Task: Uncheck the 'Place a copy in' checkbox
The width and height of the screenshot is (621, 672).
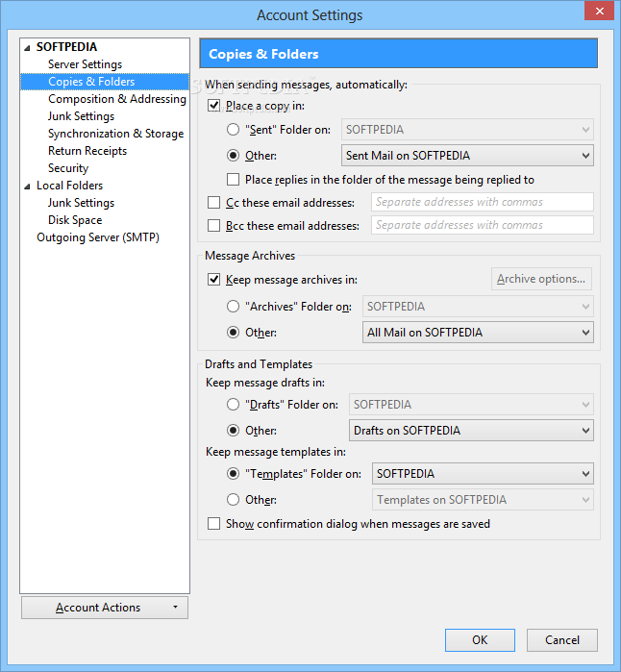Action: pyautogui.click(x=213, y=106)
